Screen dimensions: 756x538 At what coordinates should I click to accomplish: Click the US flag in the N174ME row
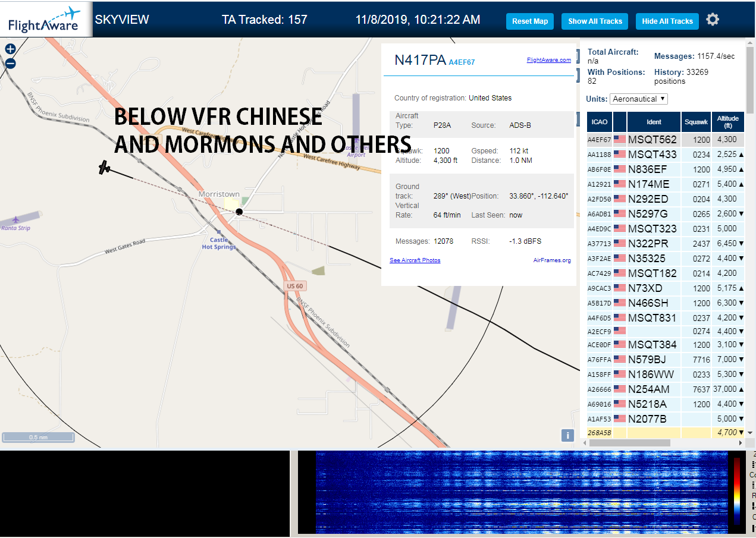pyautogui.click(x=620, y=184)
